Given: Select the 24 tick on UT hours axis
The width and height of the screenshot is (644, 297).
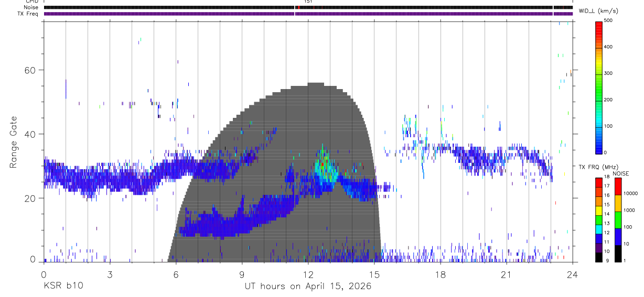Looking at the screenshot, I should coord(572,274).
